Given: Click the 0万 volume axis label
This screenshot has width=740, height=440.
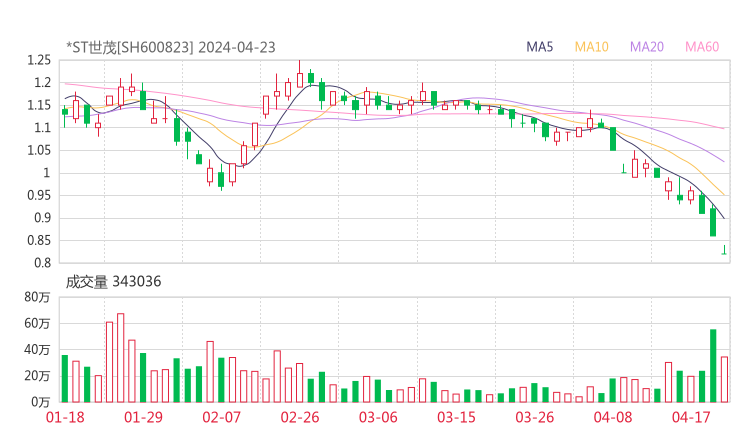Looking at the screenshot, I should 40,402.
